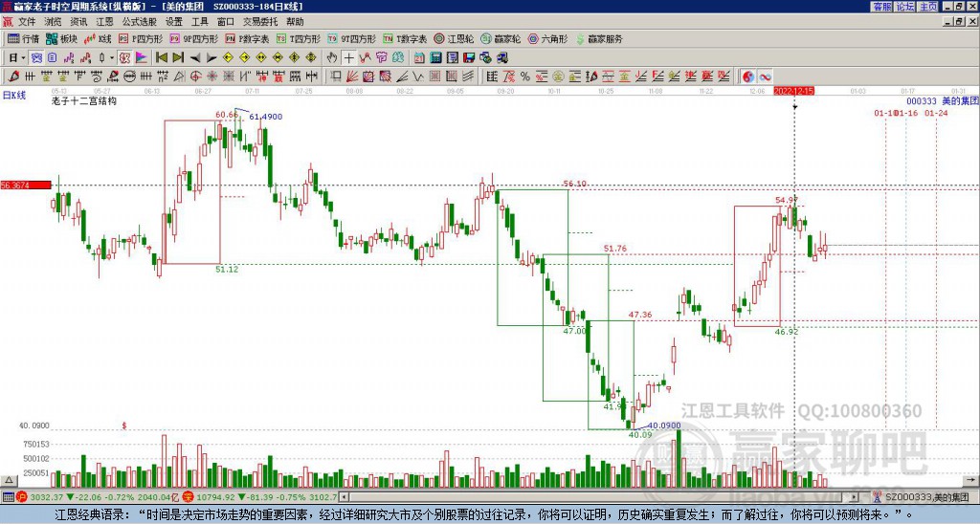Open the calendar icon
The width and height of the screenshot is (980, 524).
point(419,57)
